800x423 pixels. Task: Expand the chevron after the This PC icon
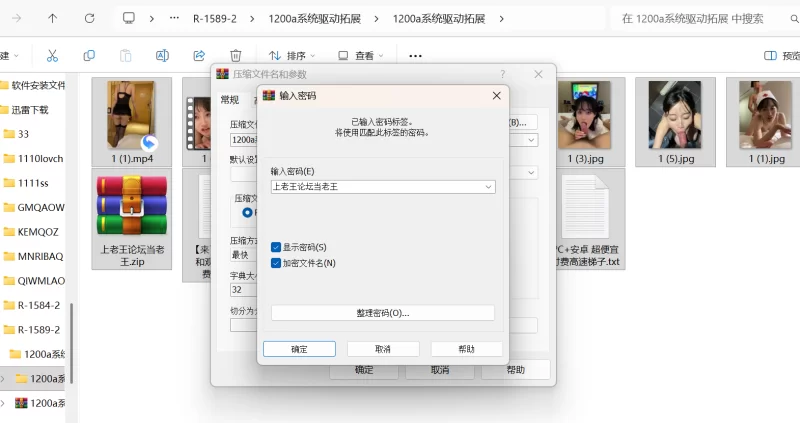pyautogui.click(x=152, y=19)
